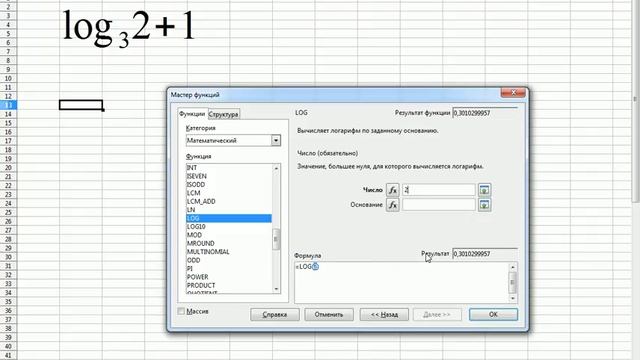Select ISEVEN in the function list
Screen dimensions: 640x360
tap(229, 176)
